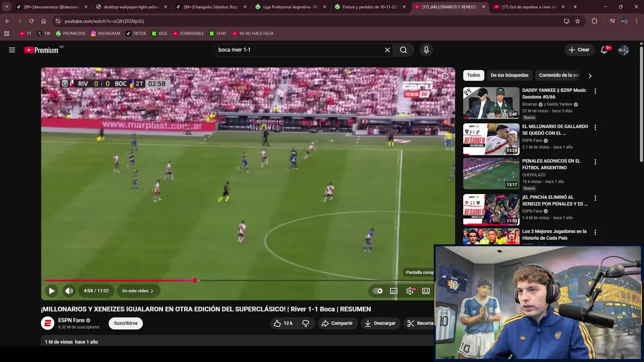The width and height of the screenshot is (644, 362).
Task: Open the player settings gear
Action: [410, 291]
